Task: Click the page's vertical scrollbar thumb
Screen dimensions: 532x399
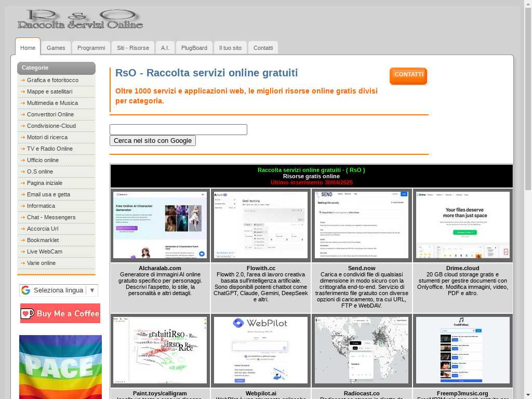Action: point(528,98)
